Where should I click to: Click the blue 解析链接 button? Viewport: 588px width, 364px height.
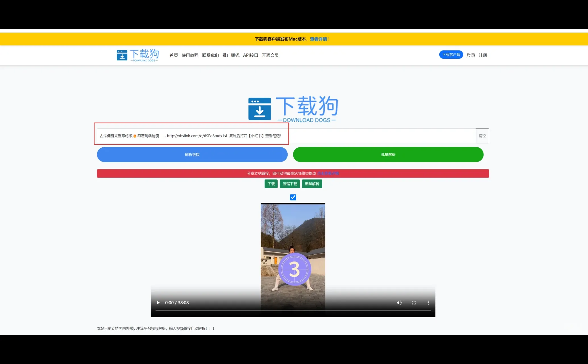pos(192,154)
